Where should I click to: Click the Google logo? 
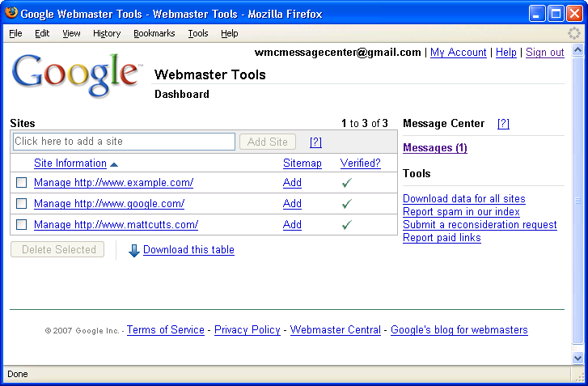77,75
